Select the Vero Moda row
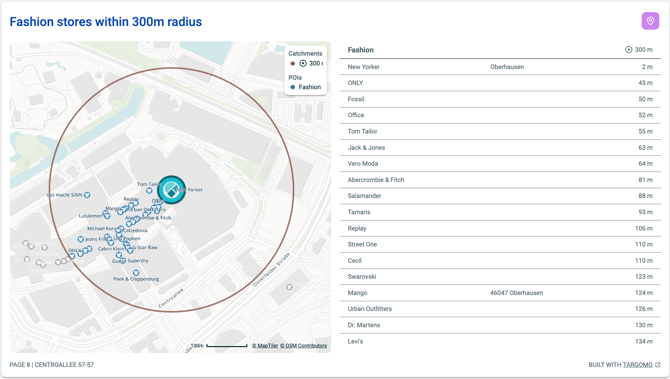The image size is (670, 379). coord(500,164)
